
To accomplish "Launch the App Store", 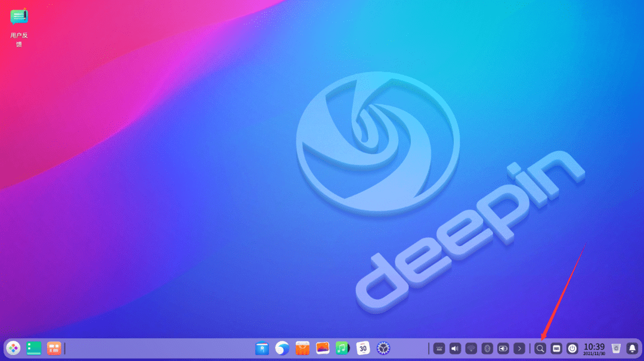I will [x=301, y=348].
